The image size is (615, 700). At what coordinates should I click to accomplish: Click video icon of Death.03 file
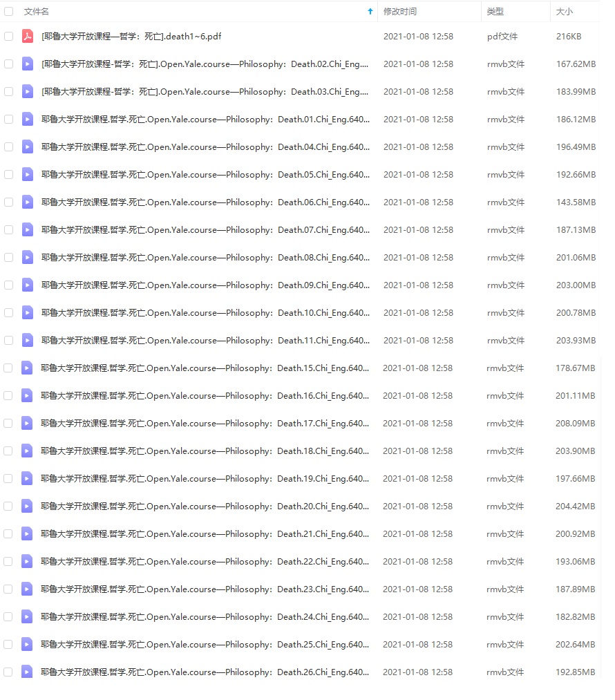coord(28,91)
